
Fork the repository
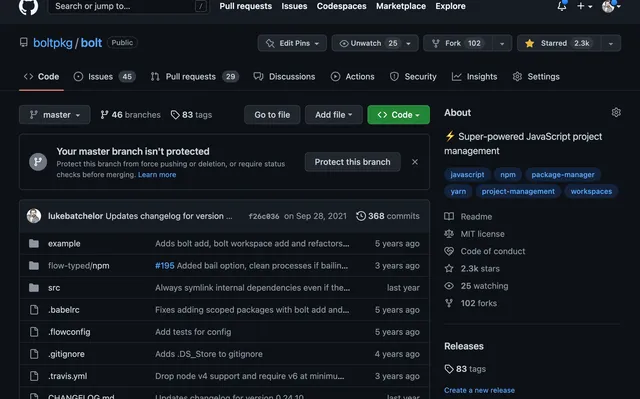click(x=458, y=43)
